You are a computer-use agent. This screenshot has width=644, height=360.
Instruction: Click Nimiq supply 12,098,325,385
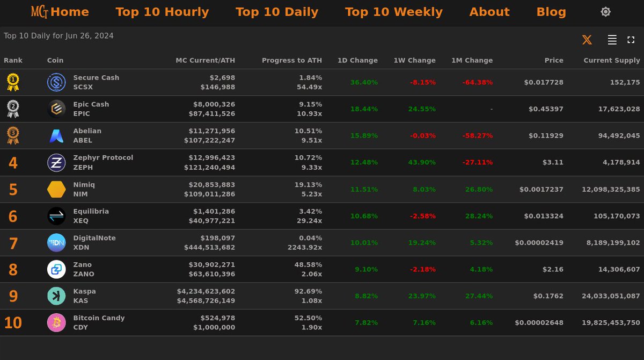(611, 189)
